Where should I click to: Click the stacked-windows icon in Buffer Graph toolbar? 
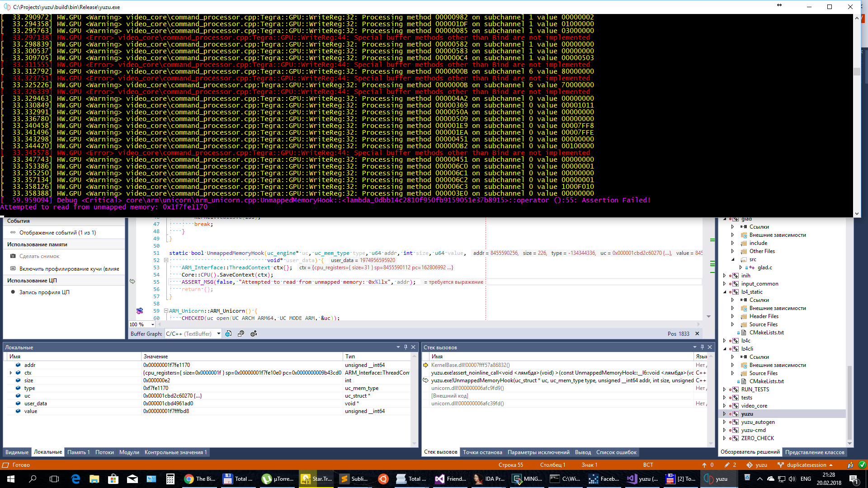pyautogui.click(x=241, y=333)
